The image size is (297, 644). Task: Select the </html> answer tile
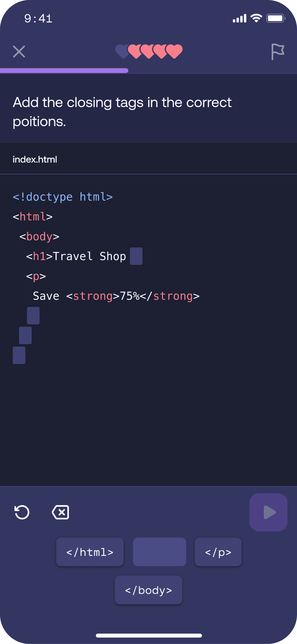pyautogui.click(x=89, y=552)
